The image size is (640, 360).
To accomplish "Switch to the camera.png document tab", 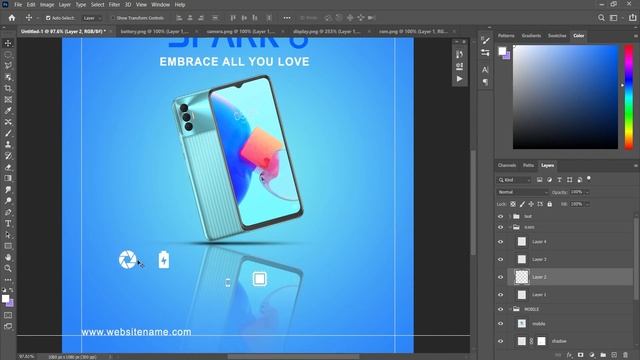I will [240, 31].
